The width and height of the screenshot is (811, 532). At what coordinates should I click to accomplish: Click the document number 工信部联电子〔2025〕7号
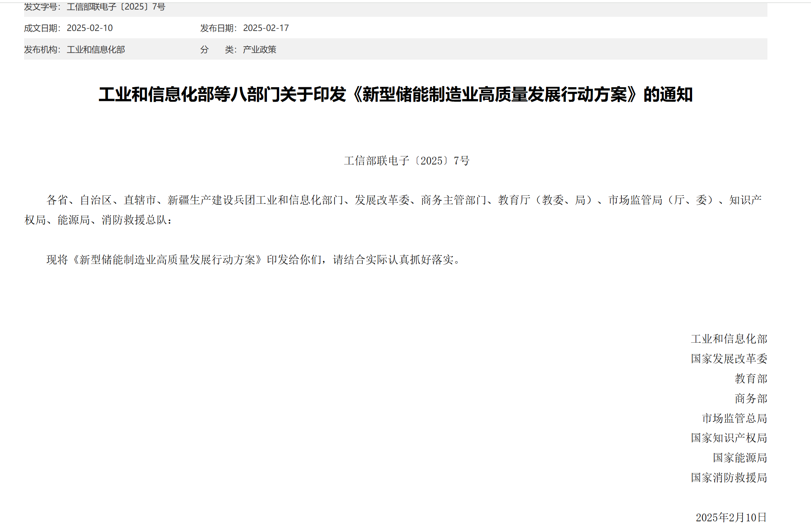click(x=115, y=7)
